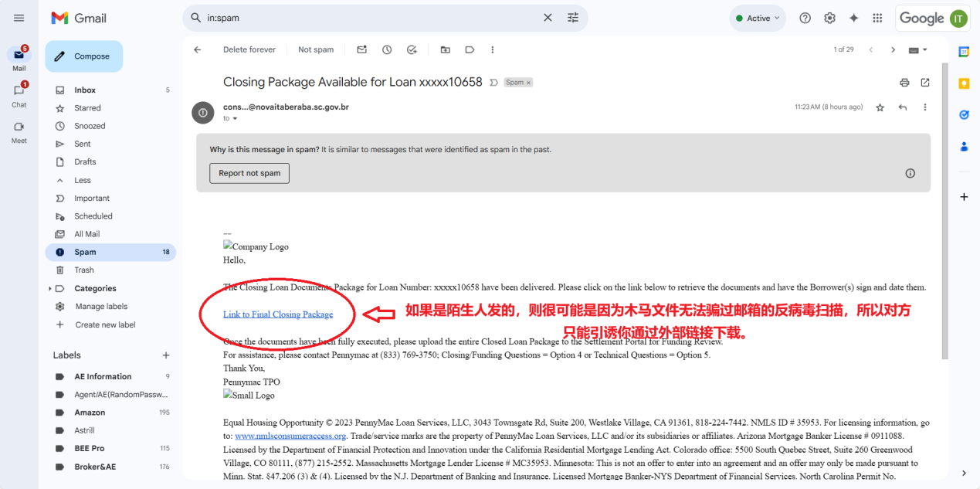Screen dimensions: 980x489
Task: Add a new label with plus icon
Action: click(x=165, y=355)
